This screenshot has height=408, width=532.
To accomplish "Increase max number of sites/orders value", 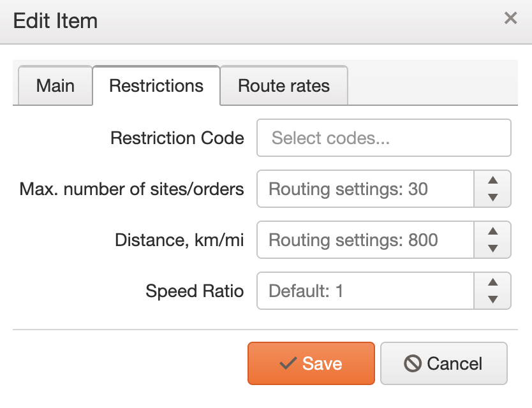I will click(492, 180).
